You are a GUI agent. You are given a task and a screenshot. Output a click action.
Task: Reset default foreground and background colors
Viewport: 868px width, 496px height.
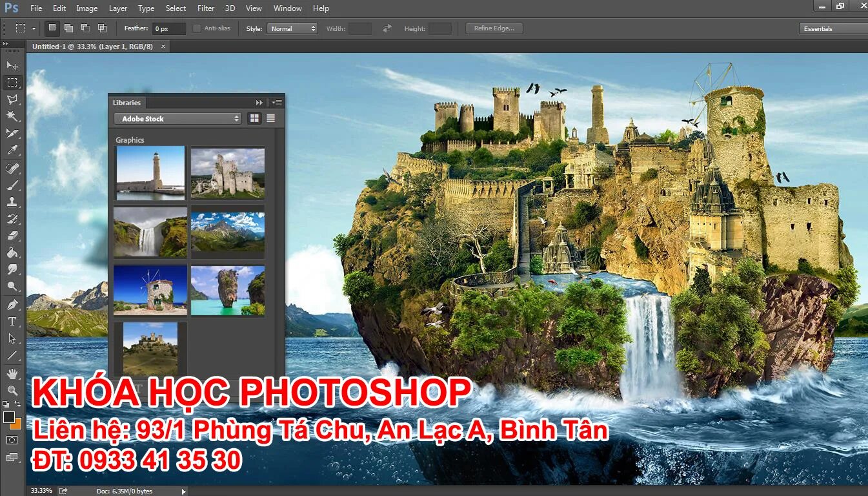pos(6,404)
